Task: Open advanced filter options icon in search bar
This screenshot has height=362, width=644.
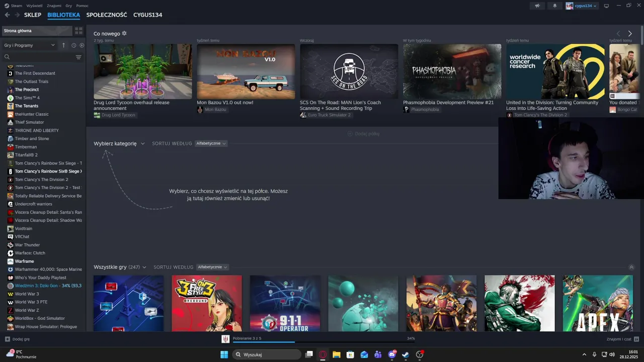Action: tap(78, 57)
